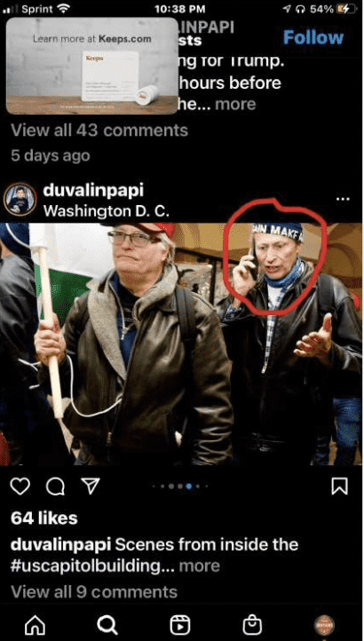Open duvalinpapi username in post header
The height and width of the screenshot is (641, 364).
click(93, 190)
